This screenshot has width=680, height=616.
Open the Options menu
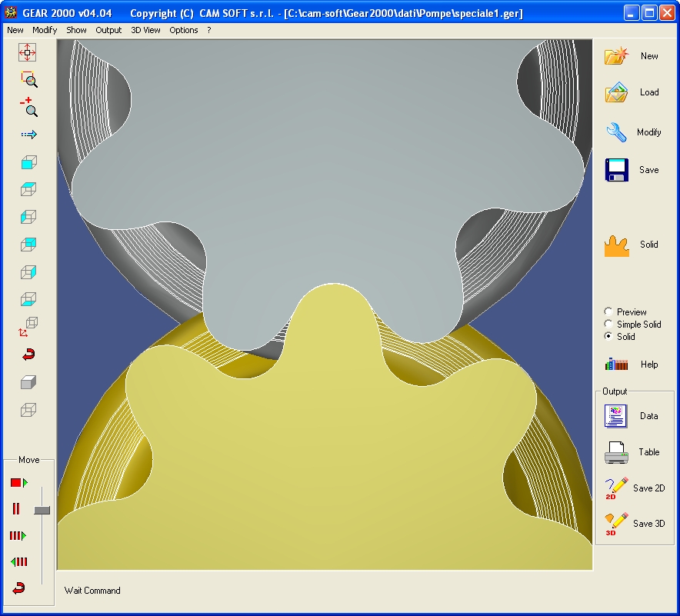coord(183,30)
